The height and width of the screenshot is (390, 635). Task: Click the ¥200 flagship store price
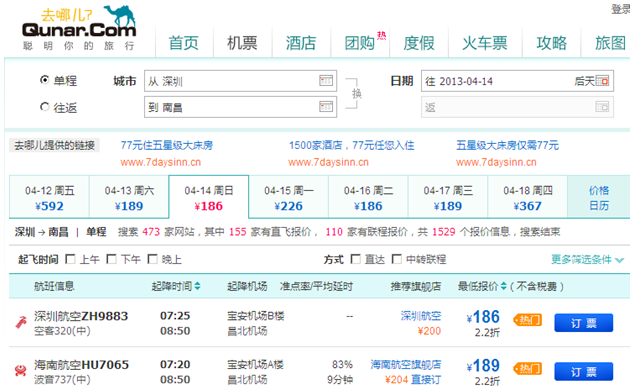tap(429, 331)
